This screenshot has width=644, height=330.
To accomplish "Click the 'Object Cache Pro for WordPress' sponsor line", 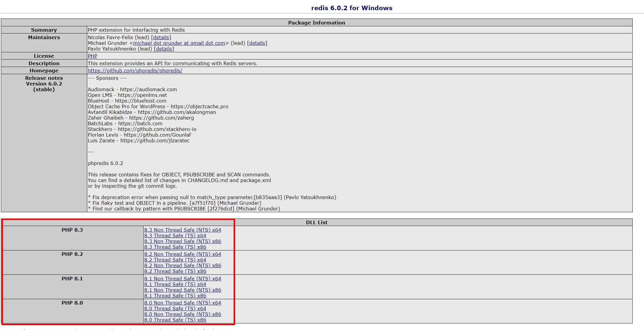I will pyautogui.click(x=158, y=106).
